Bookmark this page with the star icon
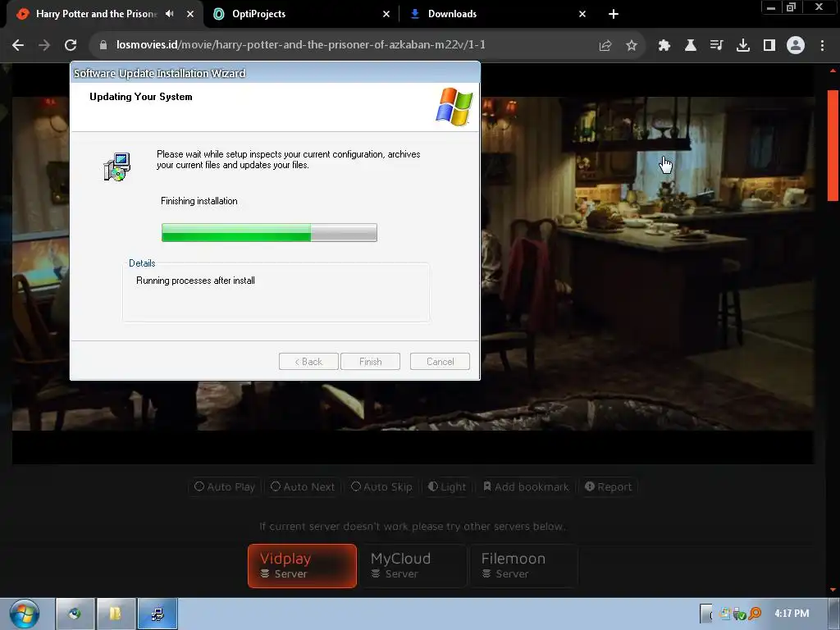Viewport: 840px width, 630px height. (632, 45)
